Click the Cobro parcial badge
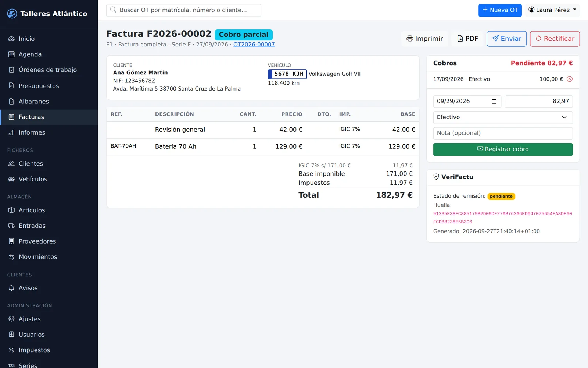The height and width of the screenshot is (368, 588). point(244,35)
